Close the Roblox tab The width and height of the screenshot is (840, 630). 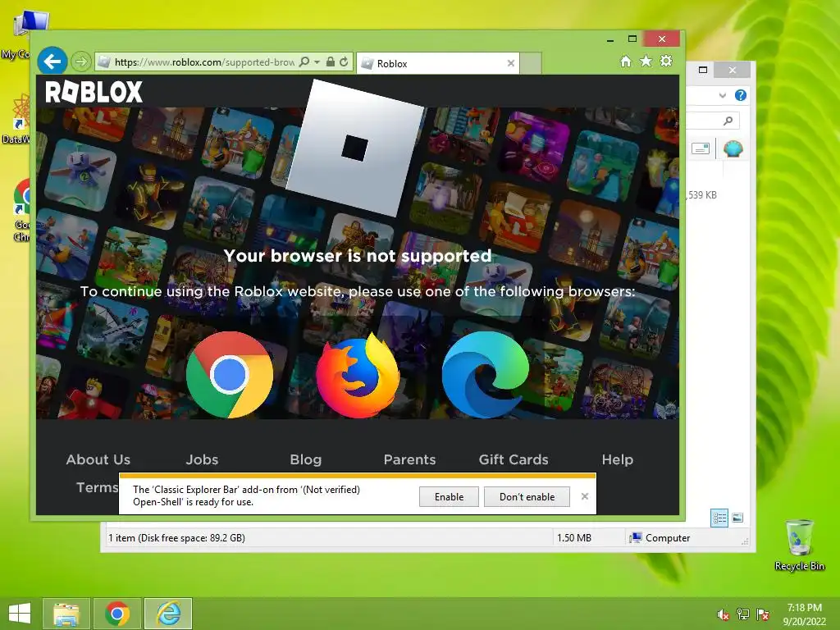pos(510,63)
